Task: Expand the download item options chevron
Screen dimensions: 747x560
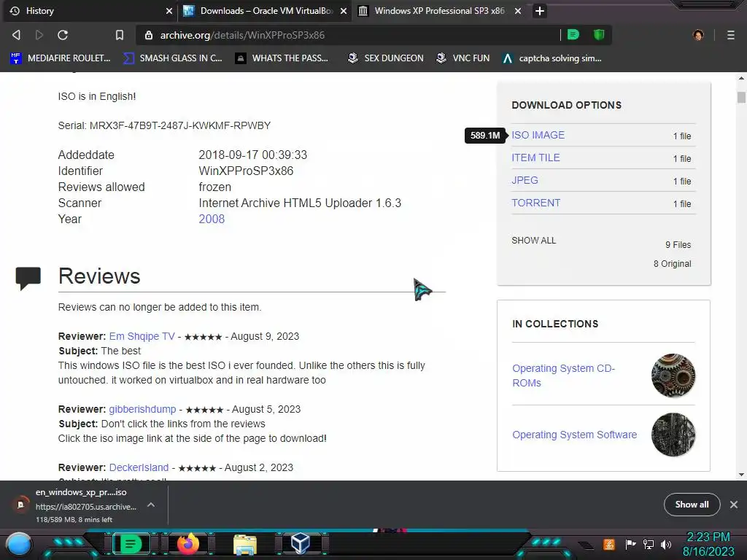Action: click(150, 505)
